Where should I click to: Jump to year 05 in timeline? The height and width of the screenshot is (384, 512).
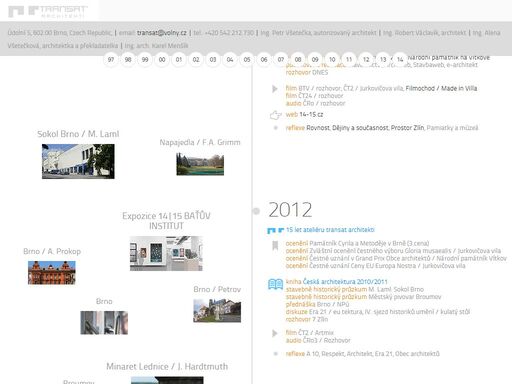click(247, 60)
